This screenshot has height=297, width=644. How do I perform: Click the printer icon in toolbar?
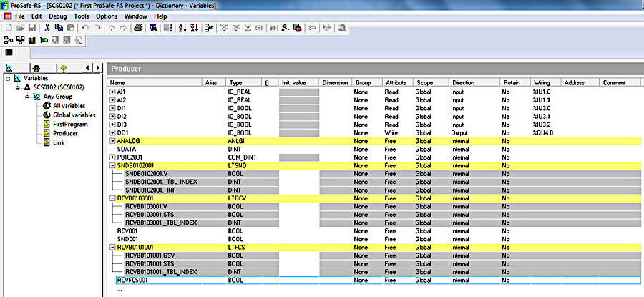pyautogui.click(x=138, y=28)
